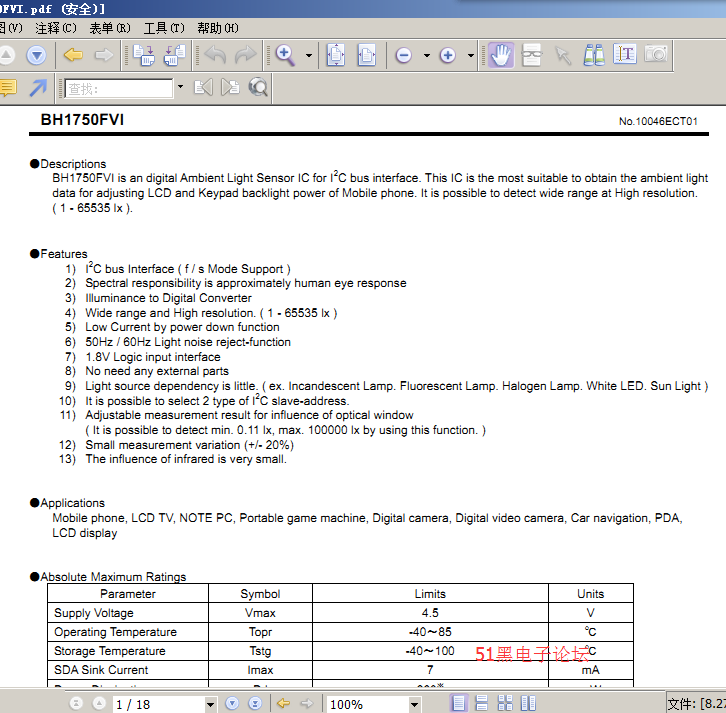Switch to continuous facing page layout

pos(505,703)
